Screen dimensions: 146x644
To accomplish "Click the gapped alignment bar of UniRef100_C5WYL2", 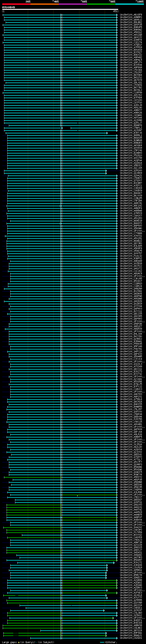I will 61,128.
